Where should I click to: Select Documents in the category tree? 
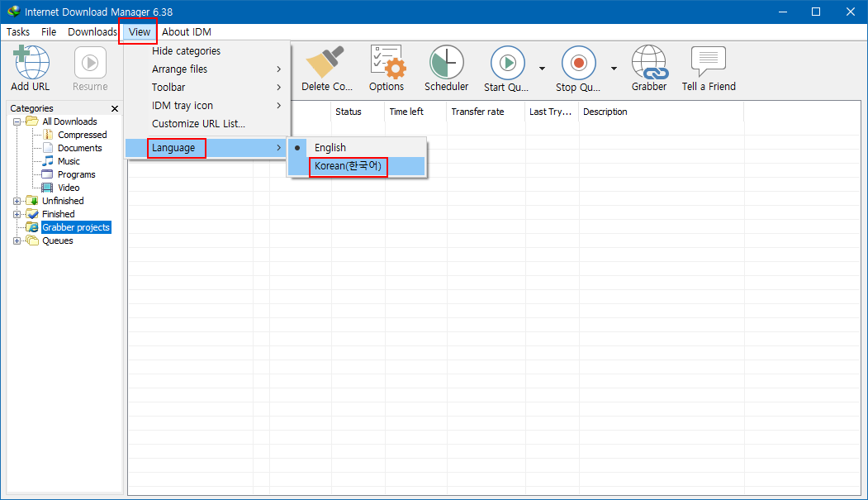coord(80,148)
